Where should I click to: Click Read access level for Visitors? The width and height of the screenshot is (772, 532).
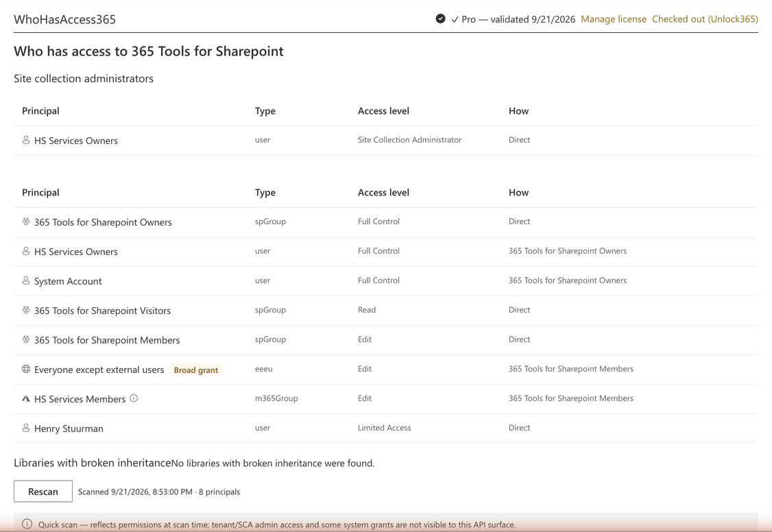[367, 310]
